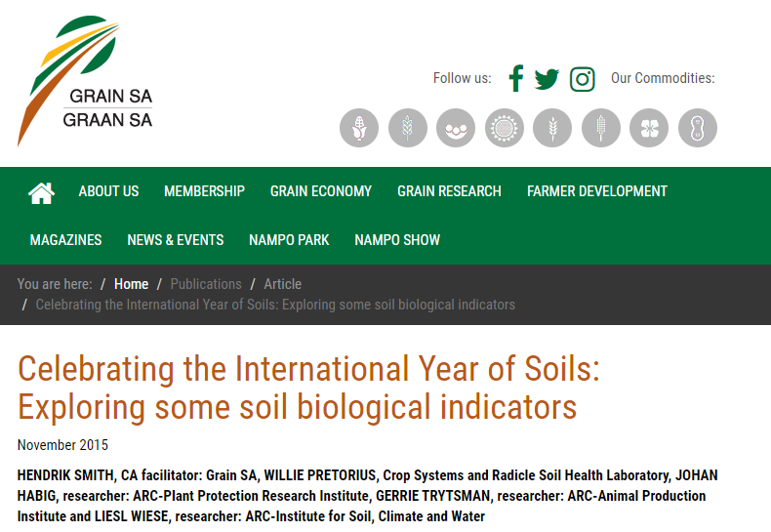Open the NAMPO Show page
This screenshot has width=771, height=532.
click(397, 240)
